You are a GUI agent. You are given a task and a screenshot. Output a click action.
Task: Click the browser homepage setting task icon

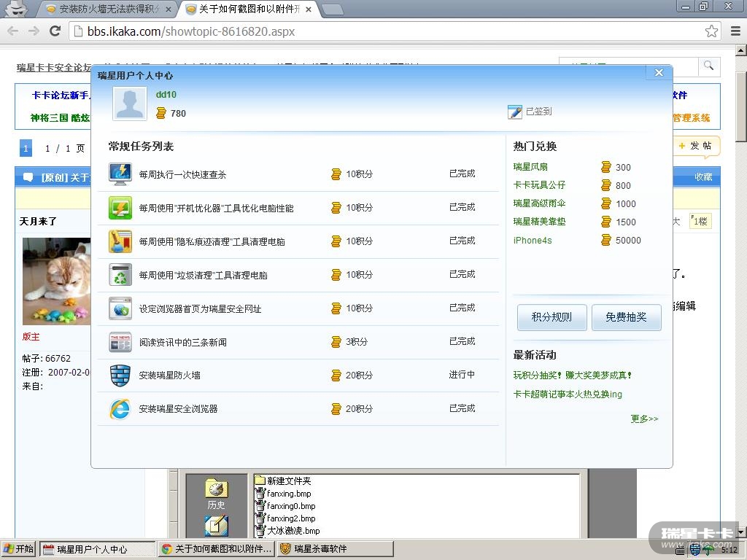pyautogui.click(x=120, y=308)
